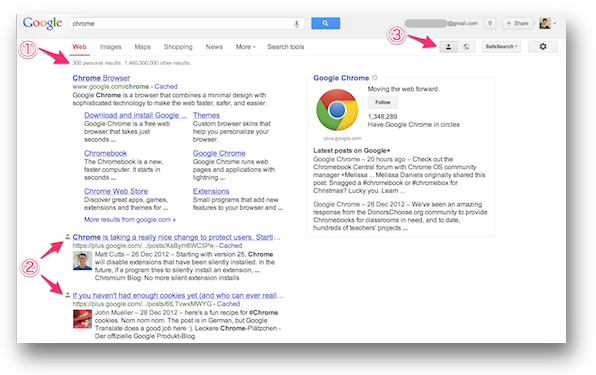Open Google Chrome knowledge panel title
596x375 pixels.
tap(341, 78)
